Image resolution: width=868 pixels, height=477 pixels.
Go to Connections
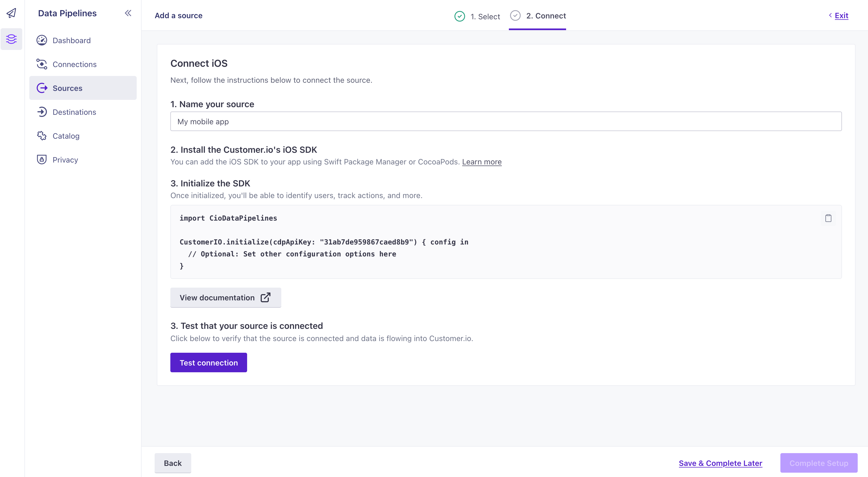click(83, 64)
